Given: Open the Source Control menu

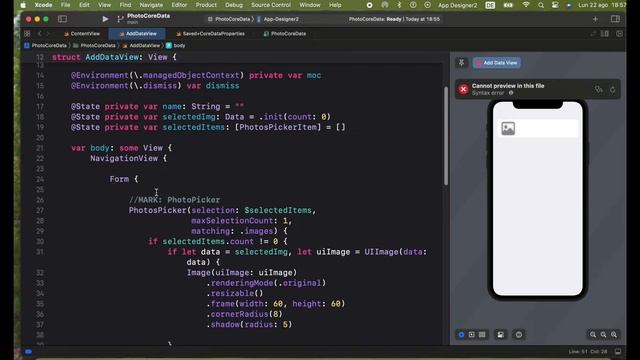Looking at the screenshot, I should [271, 5].
